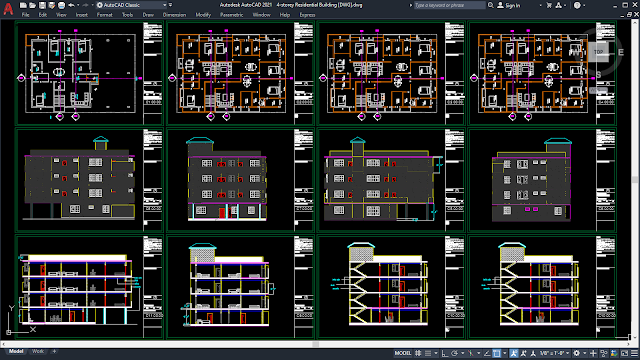Open the Help menu
Image resolution: width=640 pixels, height=360 pixels.
point(284,15)
